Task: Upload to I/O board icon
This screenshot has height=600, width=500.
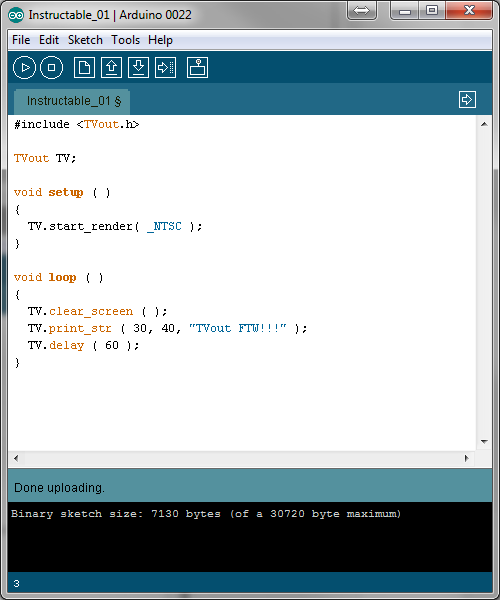Action: 165,68
